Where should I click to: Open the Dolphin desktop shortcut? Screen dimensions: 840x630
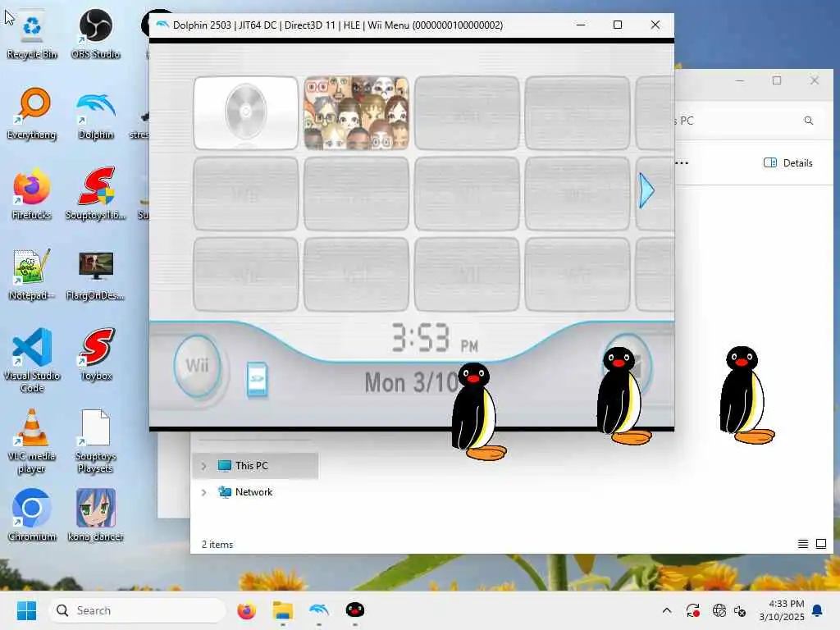95,114
